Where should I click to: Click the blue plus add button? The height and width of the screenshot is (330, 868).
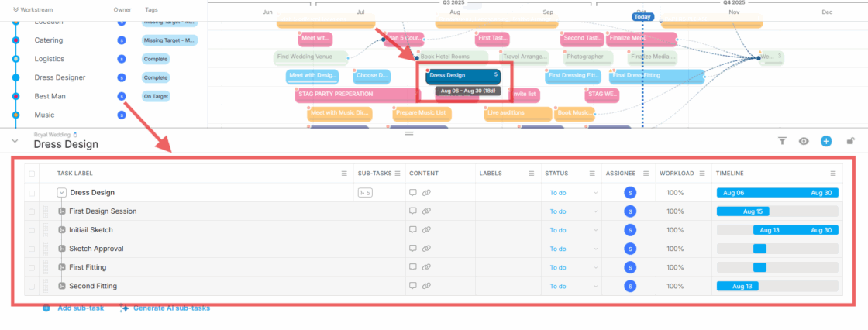(826, 141)
